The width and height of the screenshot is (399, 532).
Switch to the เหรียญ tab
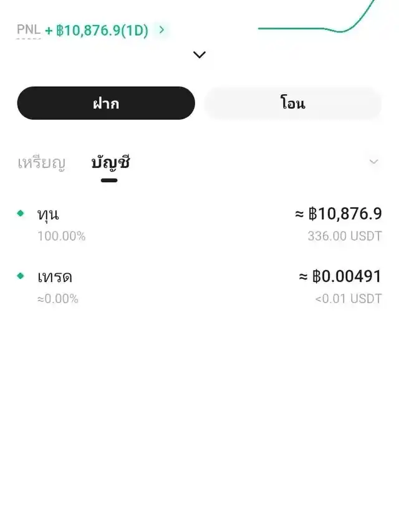pyautogui.click(x=41, y=163)
